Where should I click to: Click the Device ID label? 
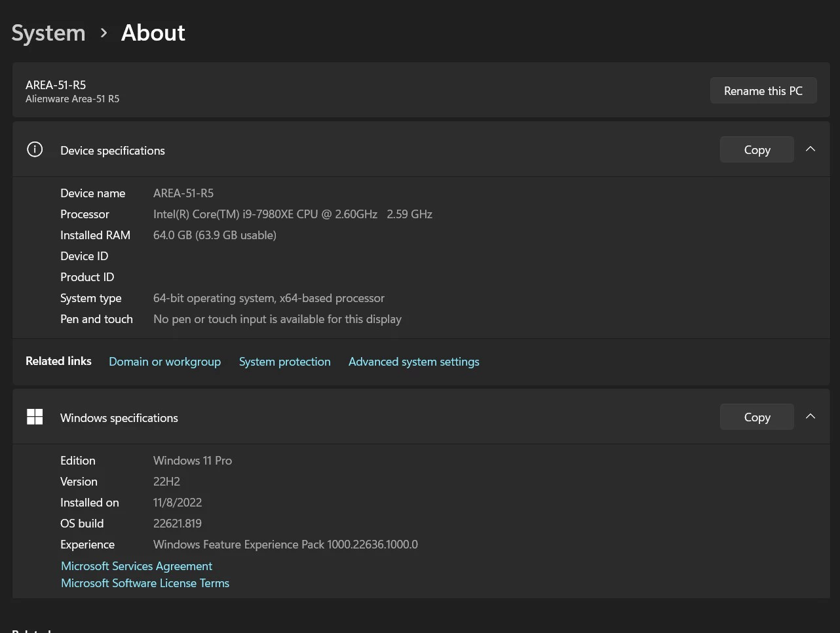pos(85,256)
